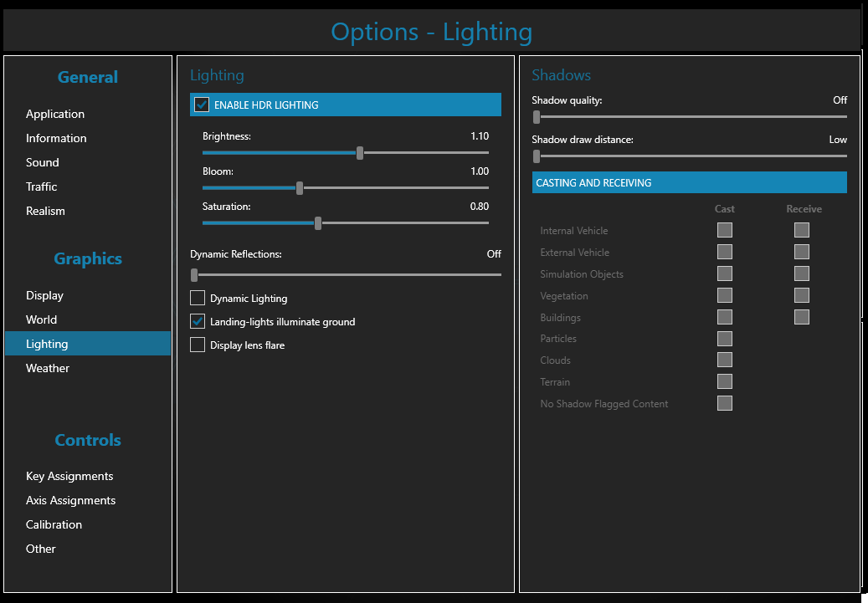This screenshot has height=603, width=868.
Task: Check Clouds Cast shadow box
Action: pos(725,360)
